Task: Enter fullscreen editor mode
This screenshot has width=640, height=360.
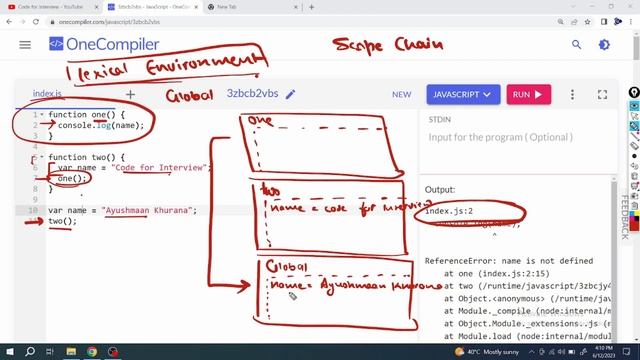Action: coord(602,95)
